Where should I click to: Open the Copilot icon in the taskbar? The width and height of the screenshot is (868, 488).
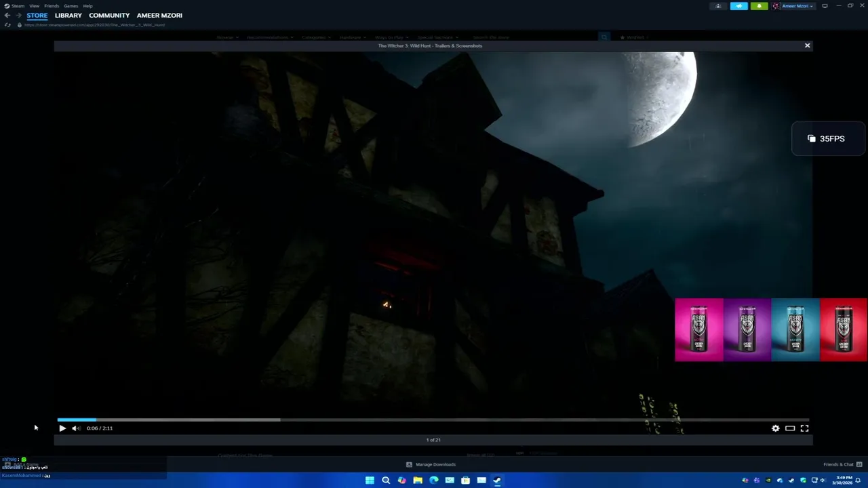(x=402, y=480)
